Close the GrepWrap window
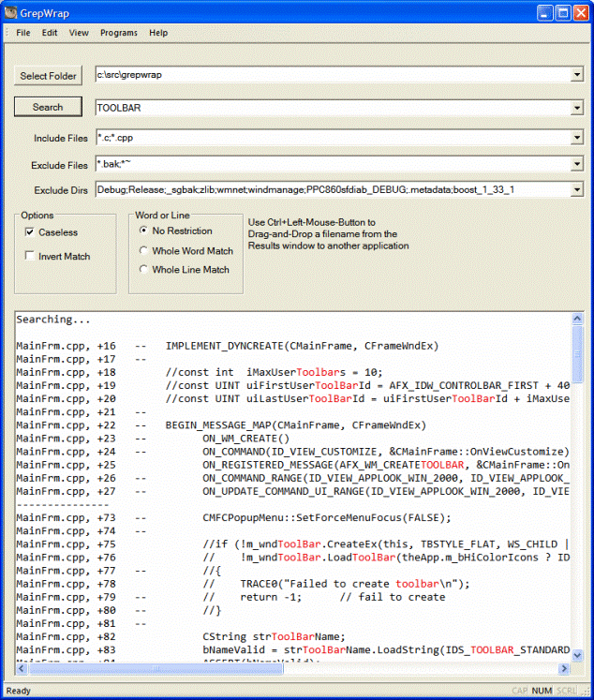594x700 pixels. coord(581,13)
